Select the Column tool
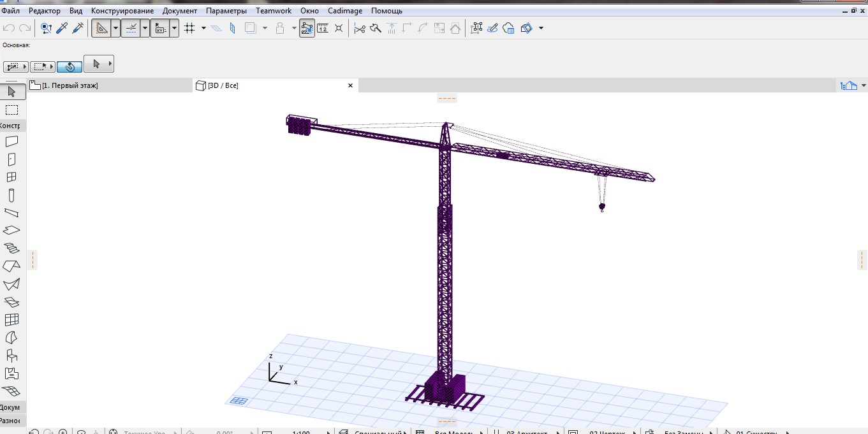 [11, 195]
